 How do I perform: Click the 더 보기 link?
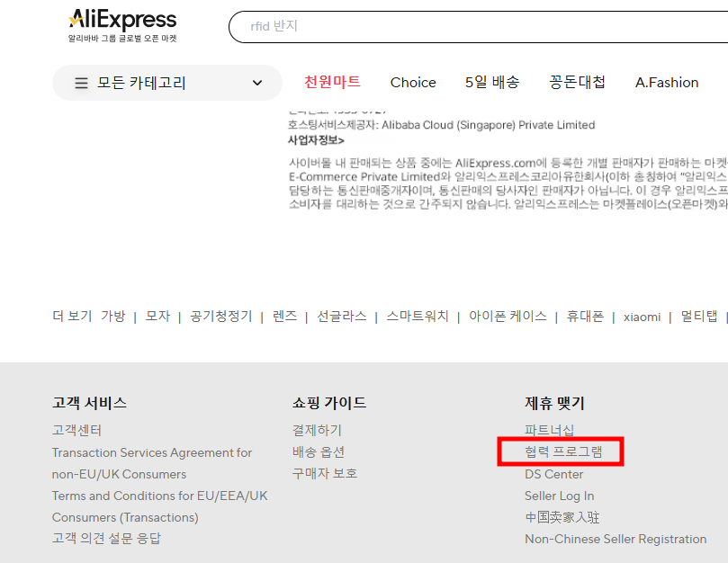tap(71, 317)
